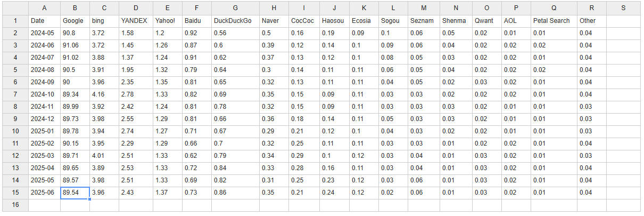The image size is (644, 216).
Task: Click DuckDuckGo value '0.56'
Action: [236, 33]
